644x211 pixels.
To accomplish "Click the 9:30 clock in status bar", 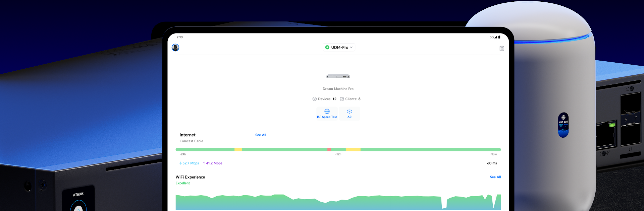I will click(180, 37).
